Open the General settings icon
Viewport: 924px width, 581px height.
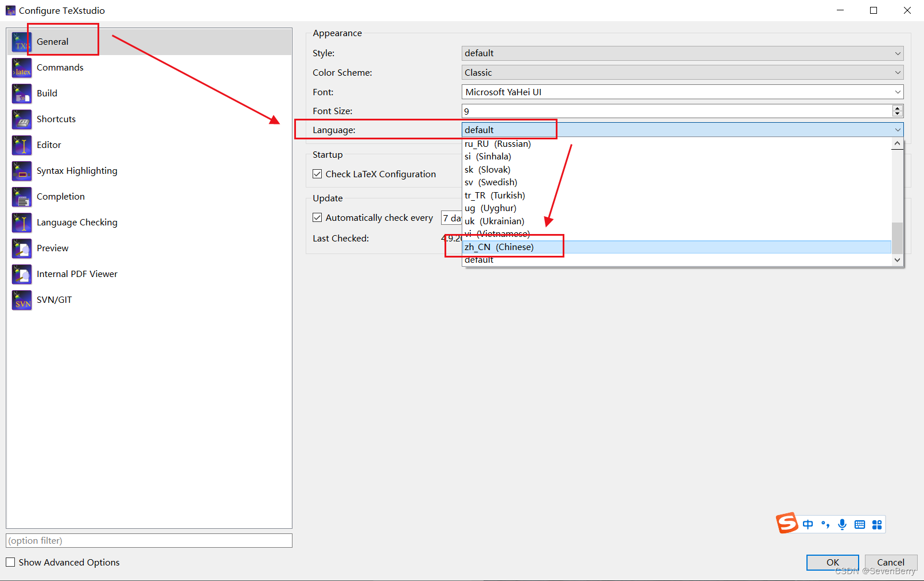pos(22,42)
